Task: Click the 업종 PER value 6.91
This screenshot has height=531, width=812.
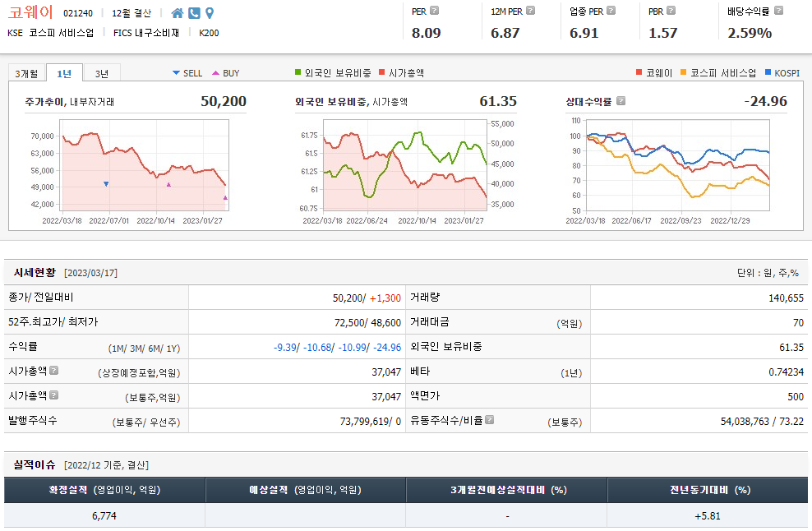Action: (584, 33)
